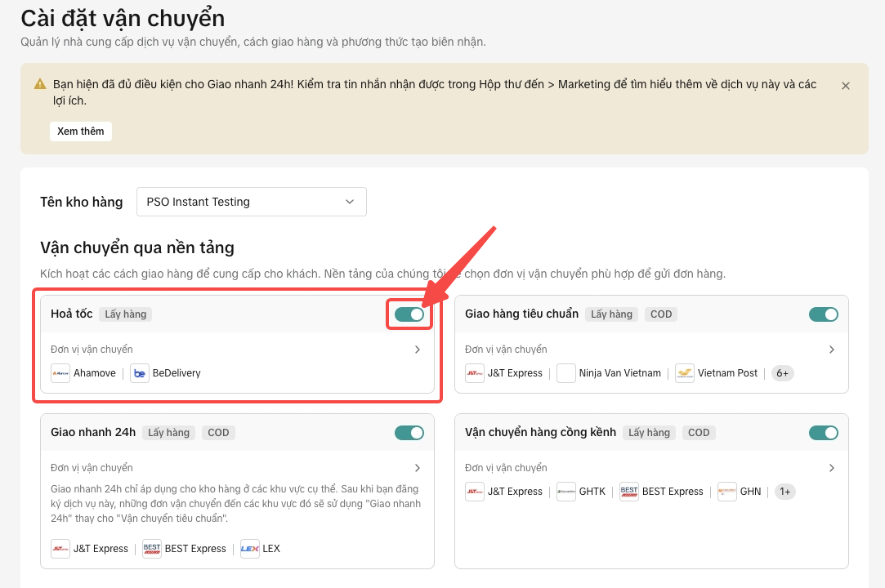Click the Xem thêm button
Viewport: 885px width, 588px height.
[x=81, y=131]
